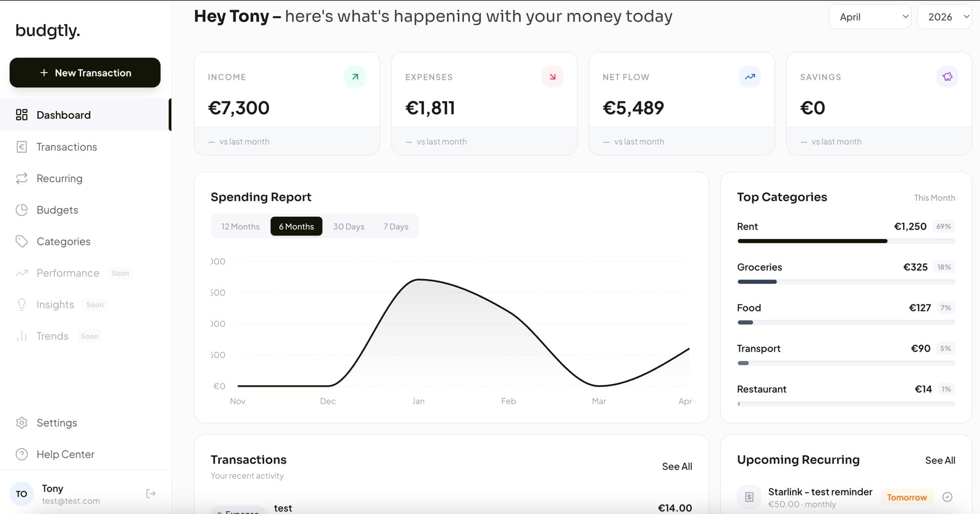Open See All recurring payments
Screen dimensions: 980x514
(x=940, y=460)
